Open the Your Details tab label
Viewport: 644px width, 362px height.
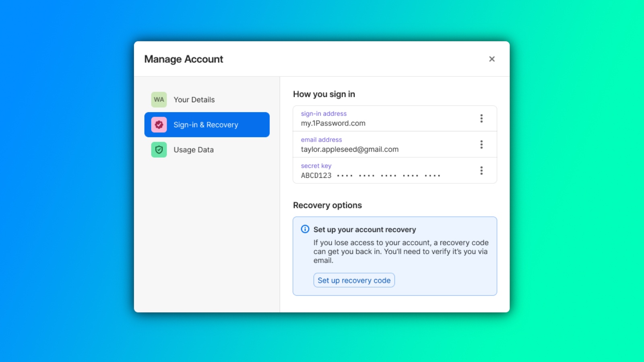(194, 100)
